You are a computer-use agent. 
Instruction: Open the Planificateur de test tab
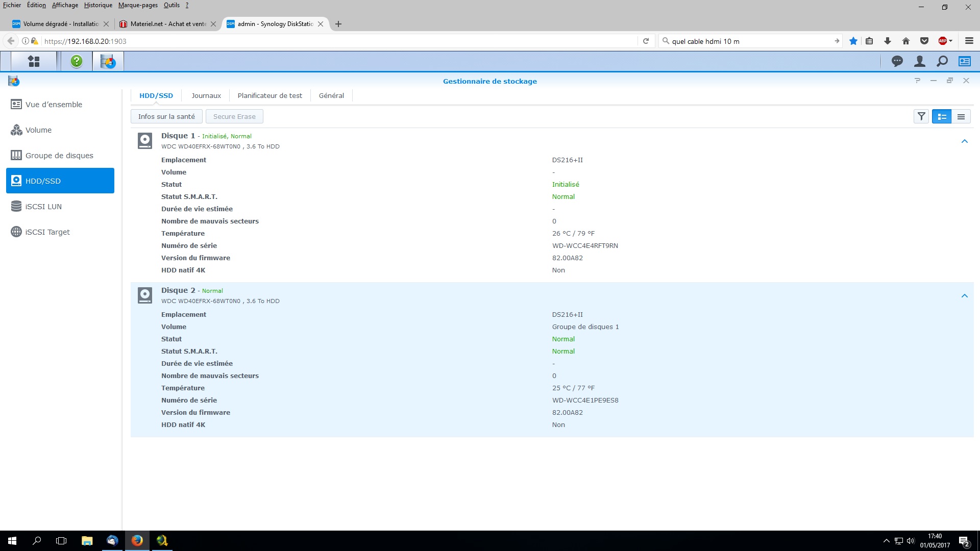coord(269,95)
